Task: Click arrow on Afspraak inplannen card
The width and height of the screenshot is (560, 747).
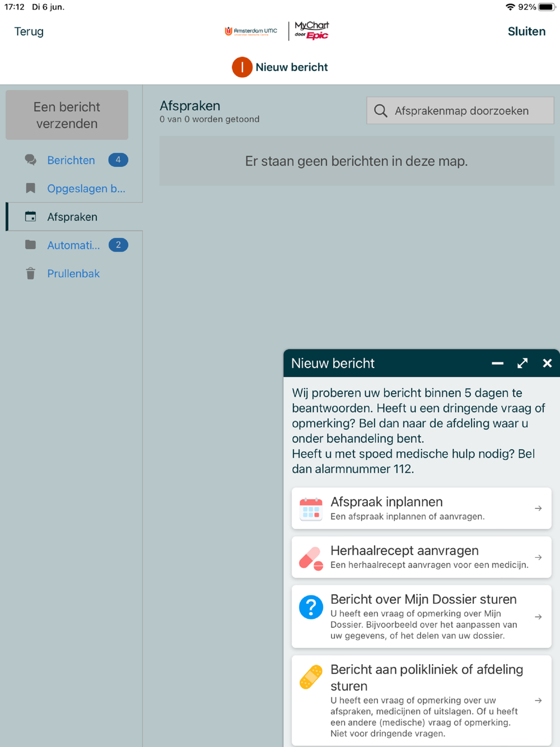Action: pos(538,508)
